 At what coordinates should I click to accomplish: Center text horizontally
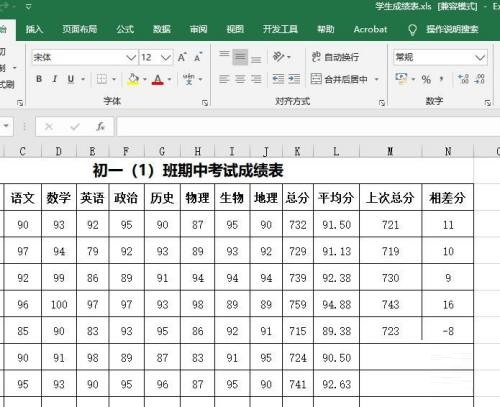(x=240, y=79)
